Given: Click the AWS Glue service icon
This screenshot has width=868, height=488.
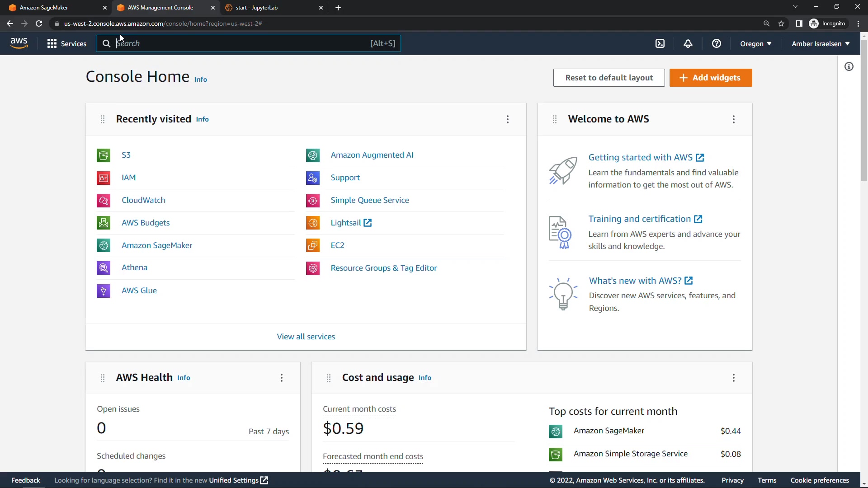Looking at the screenshot, I should pos(104,291).
